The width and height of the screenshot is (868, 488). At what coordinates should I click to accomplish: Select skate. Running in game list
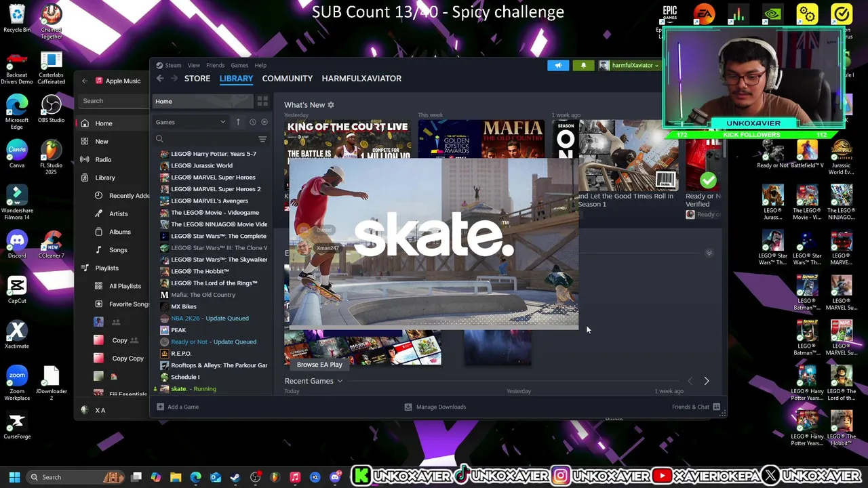193,389
